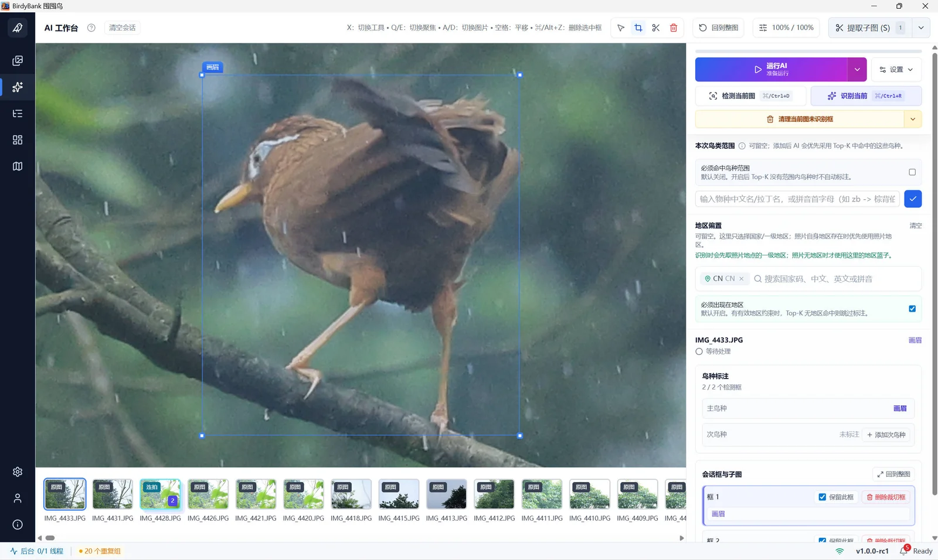Open the image gallery sidebar icon
This screenshot has width=938, height=560.
pyautogui.click(x=18, y=61)
